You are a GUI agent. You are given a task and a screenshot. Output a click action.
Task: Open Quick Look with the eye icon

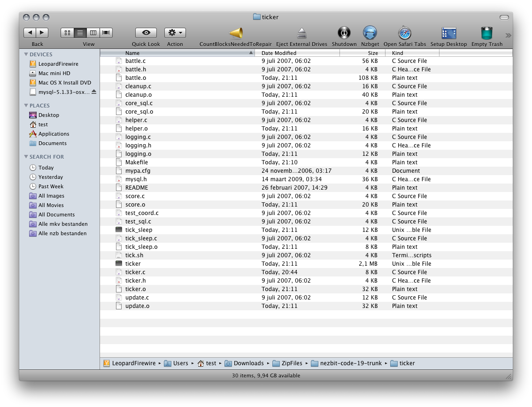click(x=146, y=32)
